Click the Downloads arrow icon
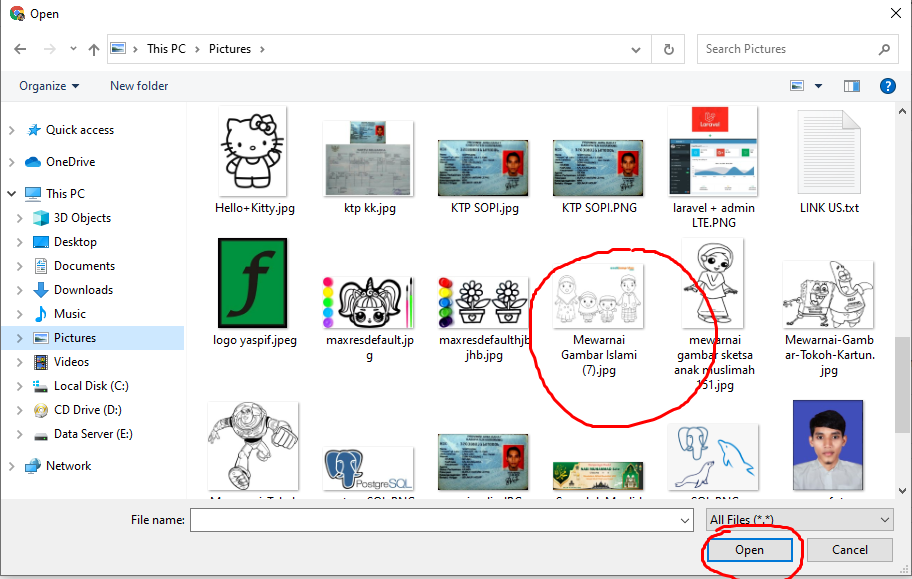 click(x=41, y=290)
